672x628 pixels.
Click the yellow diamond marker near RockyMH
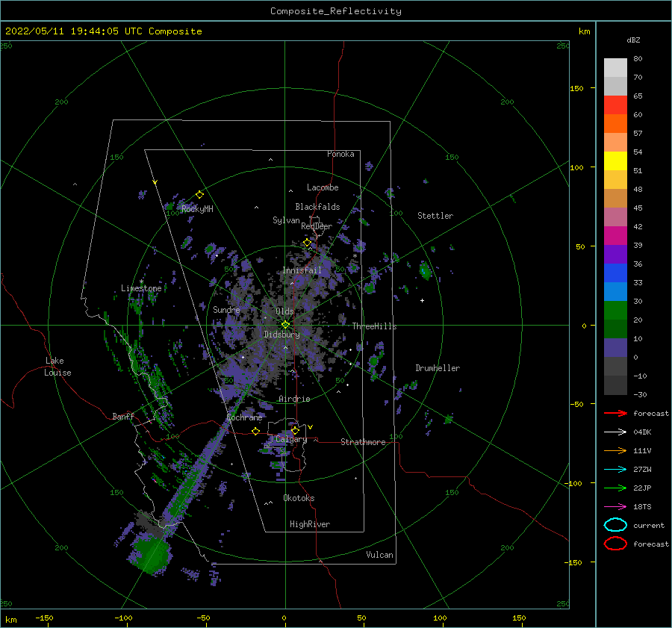[x=199, y=195]
